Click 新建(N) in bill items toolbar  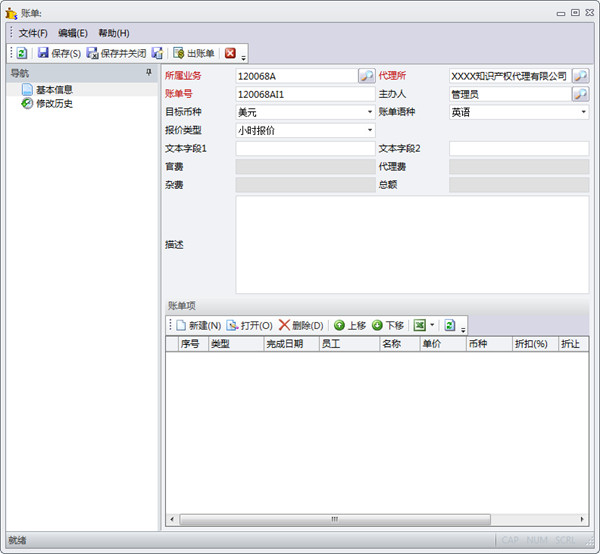(199, 326)
